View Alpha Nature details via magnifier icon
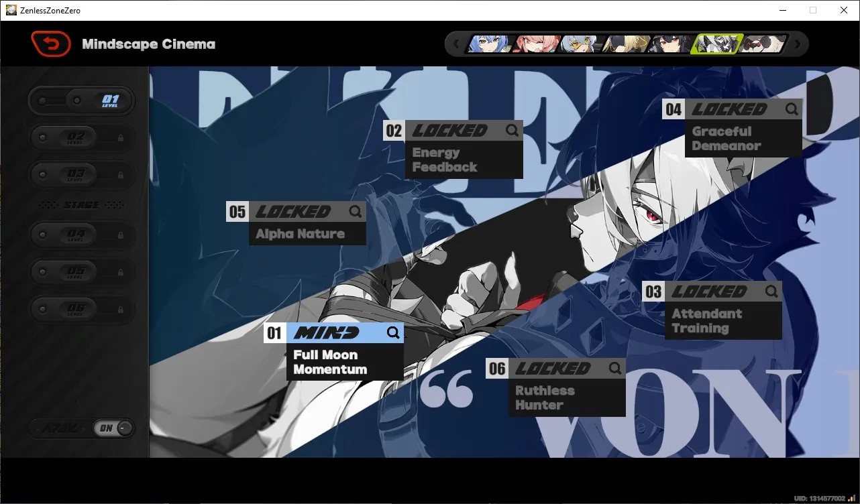 [356, 212]
